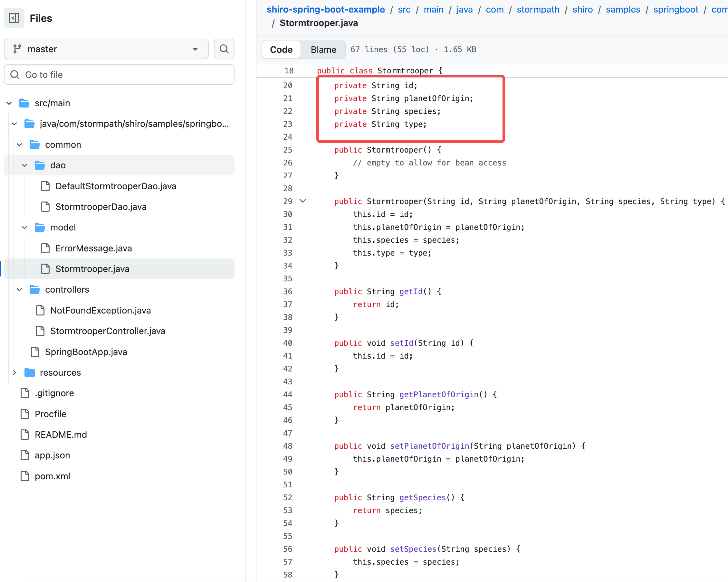The image size is (728, 582).
Task: Open ErrorMessage.java file
Action: pos(93,248)
